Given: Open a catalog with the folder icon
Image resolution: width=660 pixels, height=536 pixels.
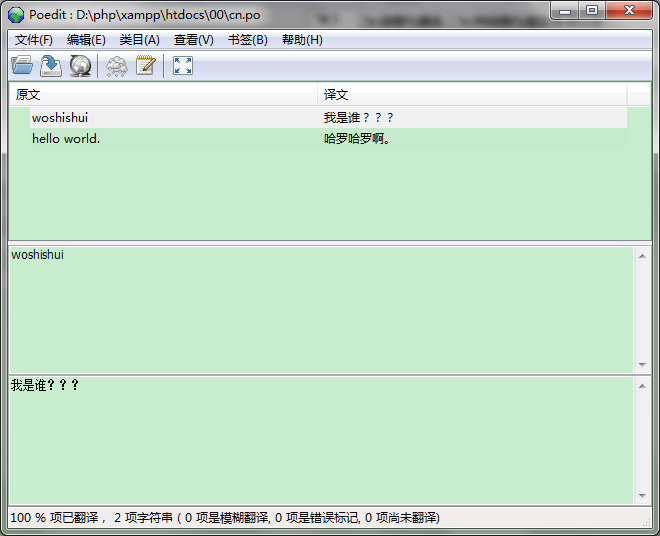Looking at the screenshot, I should [x=22, y=66].
